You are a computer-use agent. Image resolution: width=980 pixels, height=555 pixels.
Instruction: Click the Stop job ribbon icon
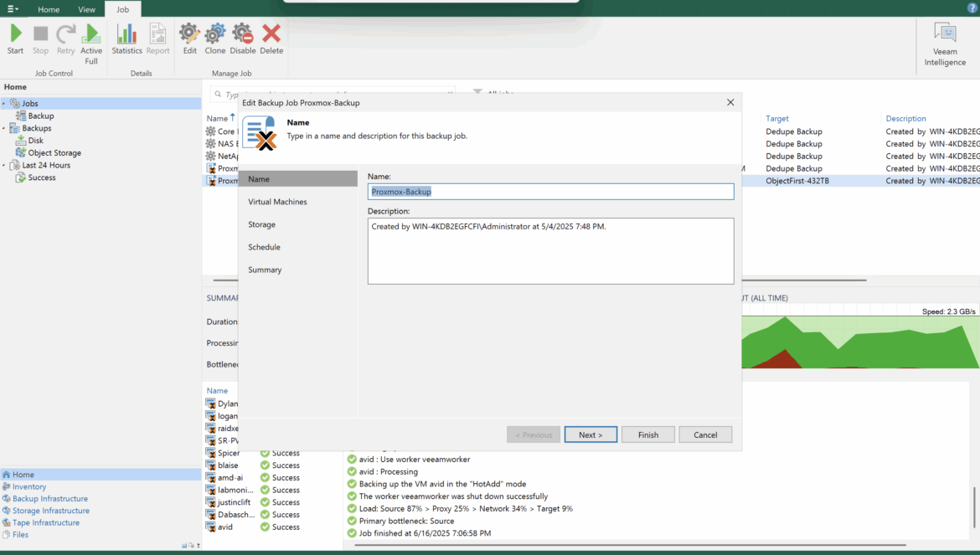41,39
